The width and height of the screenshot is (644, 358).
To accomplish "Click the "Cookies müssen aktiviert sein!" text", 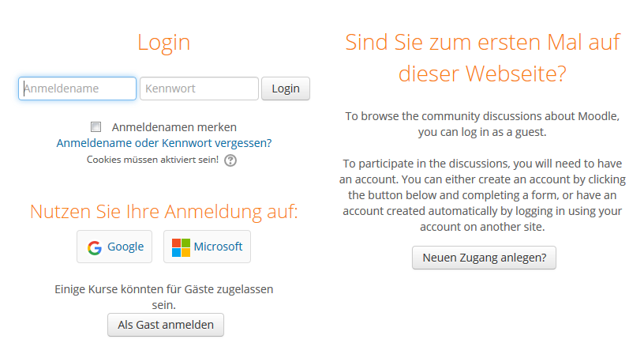I will click(152, 160).
